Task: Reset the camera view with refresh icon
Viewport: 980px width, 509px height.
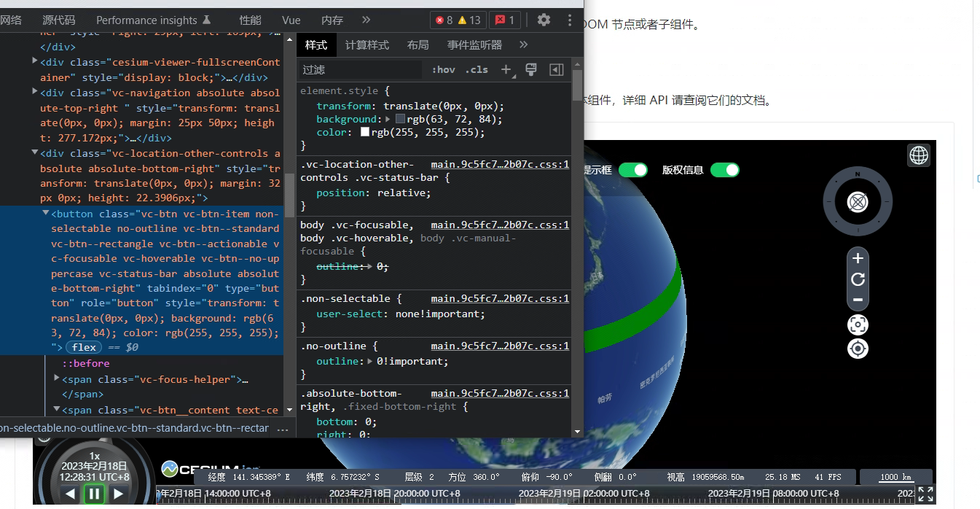Action: (858, 279)
